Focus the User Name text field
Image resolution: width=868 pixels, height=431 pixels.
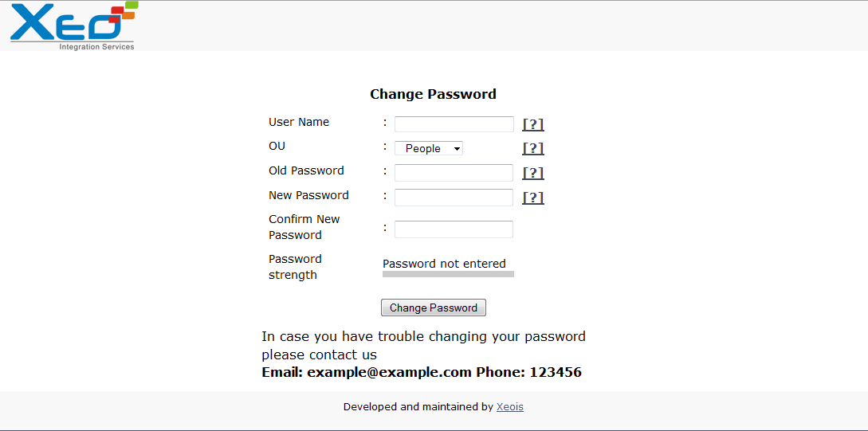pos(454,124)
